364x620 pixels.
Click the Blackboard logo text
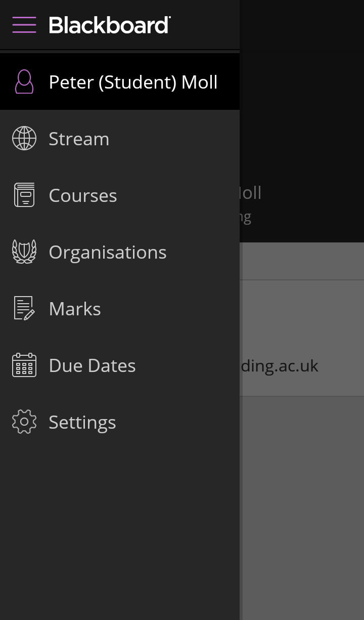(110, 25)
